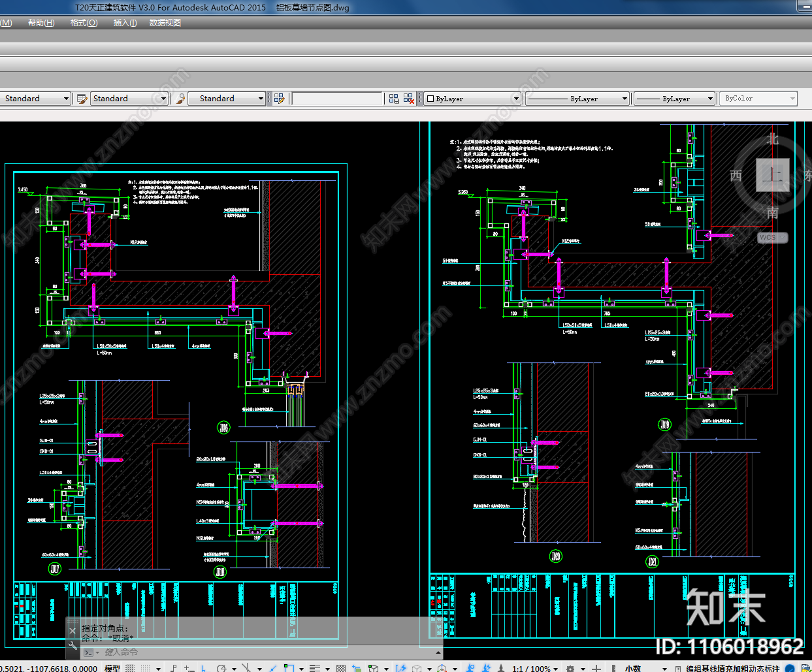Click the coordinate readout in status bar
This screenshot has width=812, height=672.
click(49, 668)
